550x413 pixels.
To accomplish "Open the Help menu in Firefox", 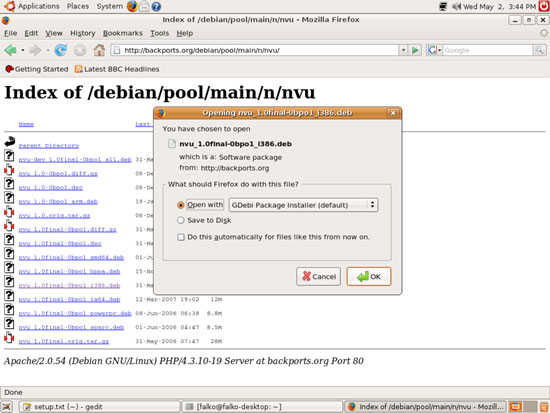I will click(185, 33).
